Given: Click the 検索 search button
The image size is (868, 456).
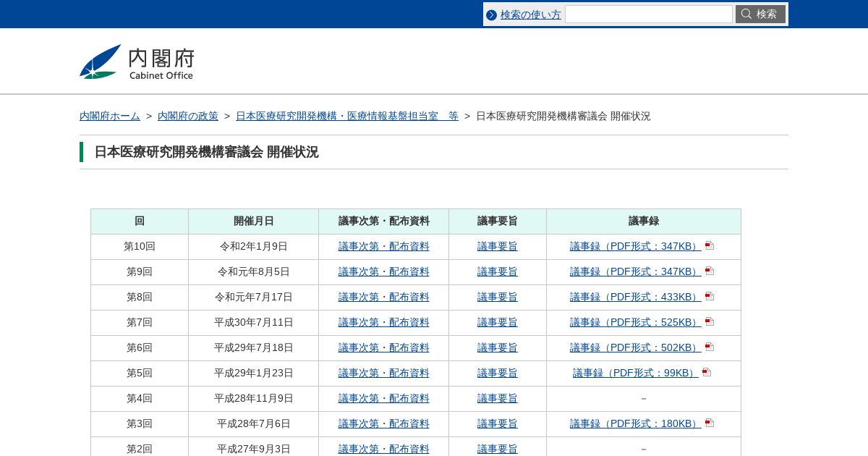Looking at the screenshot, I should pyautogui.click(x=760, y=14).
